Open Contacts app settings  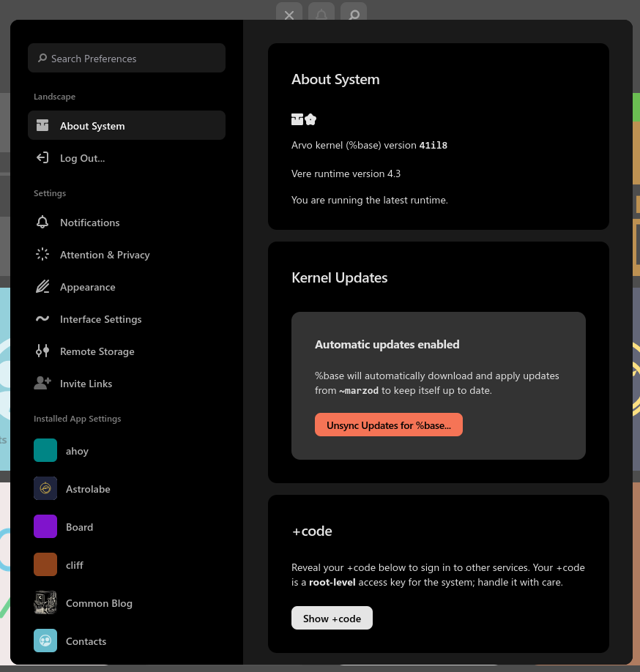[127, 641]
